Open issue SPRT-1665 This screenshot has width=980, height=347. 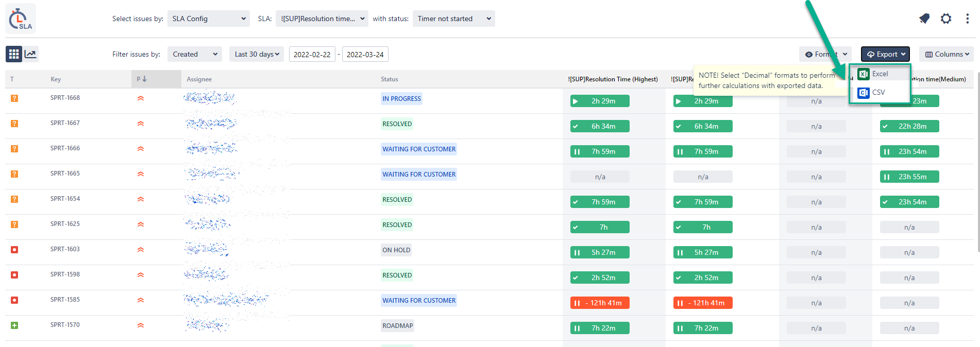tap(65, 173)
